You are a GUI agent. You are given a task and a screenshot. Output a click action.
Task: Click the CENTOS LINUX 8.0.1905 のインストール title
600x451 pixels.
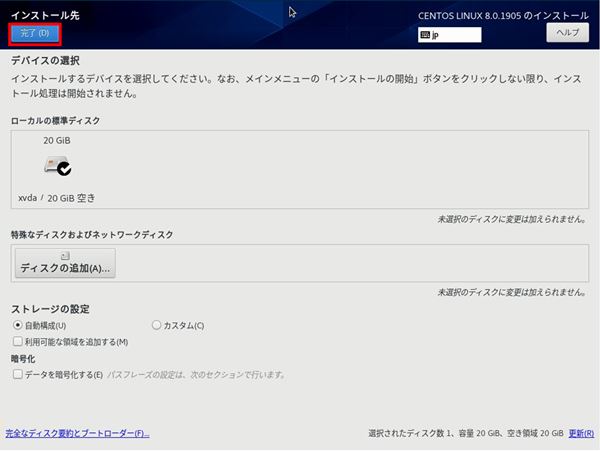click(503, 16)
